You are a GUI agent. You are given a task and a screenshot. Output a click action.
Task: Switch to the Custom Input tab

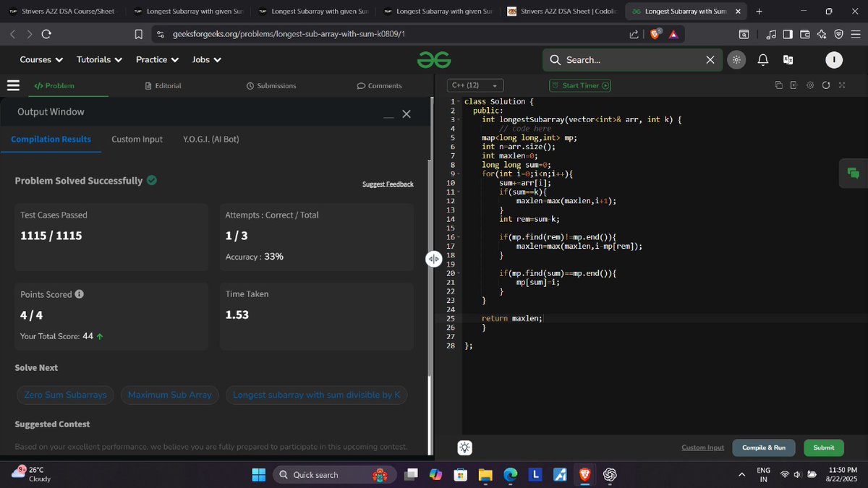click(x=137, y=139)
